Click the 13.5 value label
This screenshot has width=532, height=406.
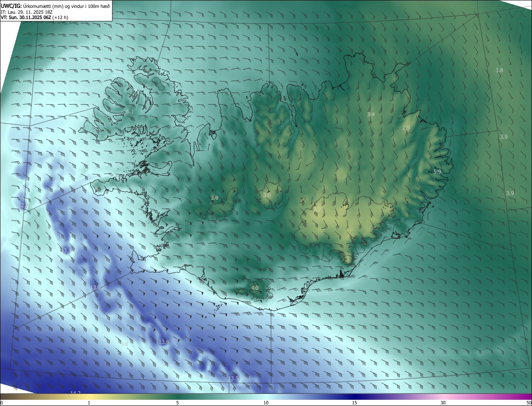click(234, 378)
